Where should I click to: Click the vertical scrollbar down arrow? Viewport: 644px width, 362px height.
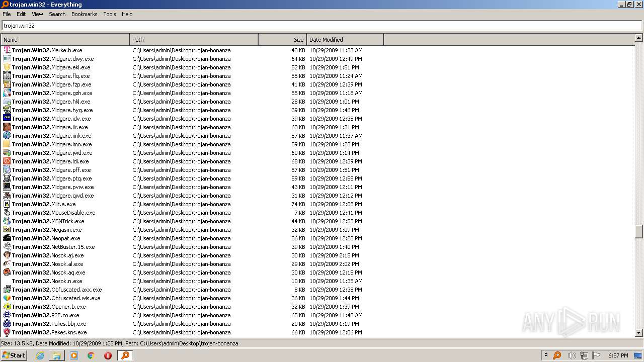tap(639, 333)
